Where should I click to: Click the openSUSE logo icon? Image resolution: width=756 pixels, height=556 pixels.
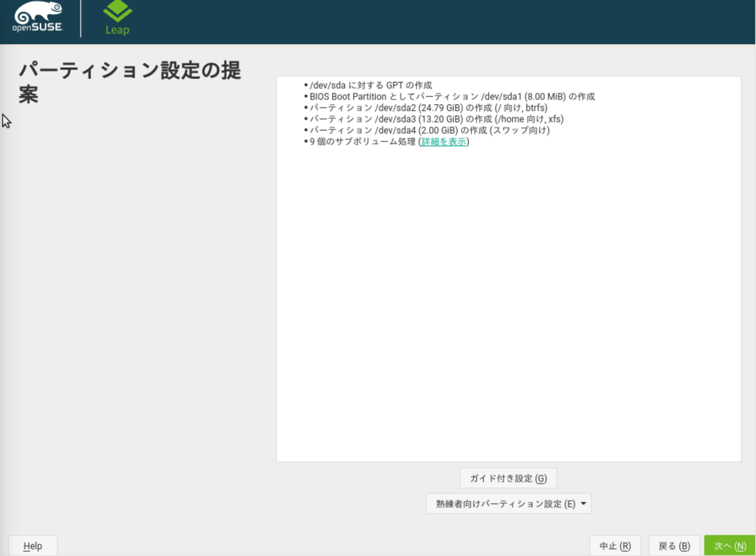point(38,18)
